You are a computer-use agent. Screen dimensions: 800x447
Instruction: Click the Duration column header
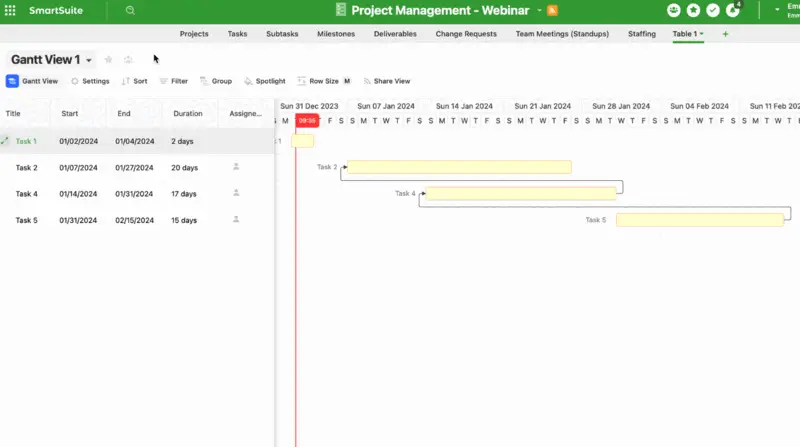(x=188, y=113)
